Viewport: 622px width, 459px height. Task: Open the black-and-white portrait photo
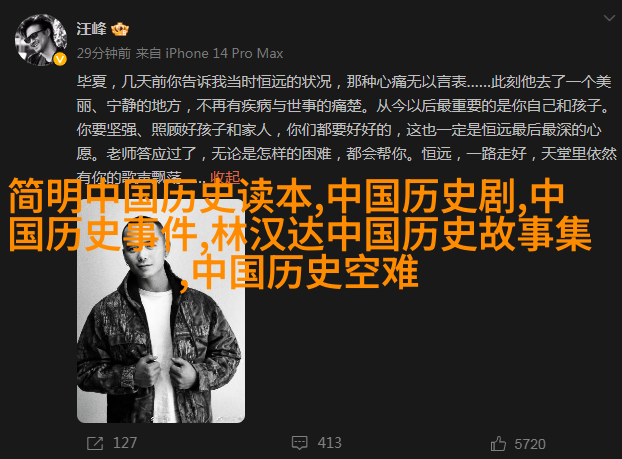click(x=161, y=309)
